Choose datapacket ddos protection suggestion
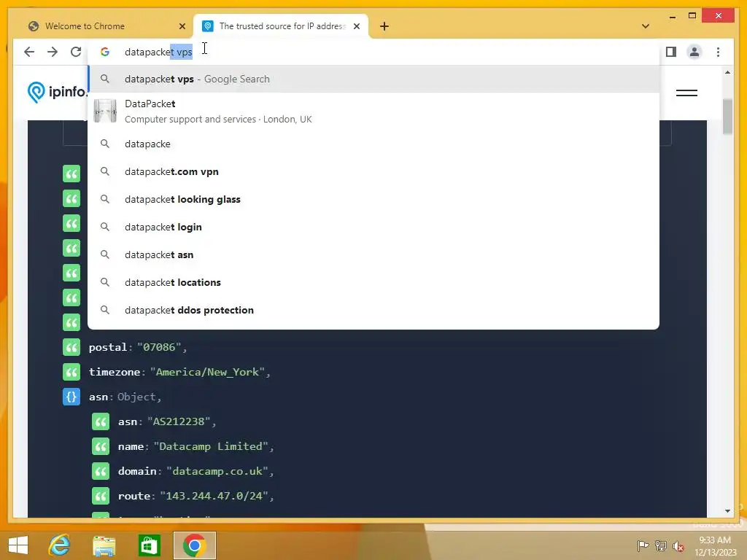Screen dimensions: 747x560 (374, 309)
